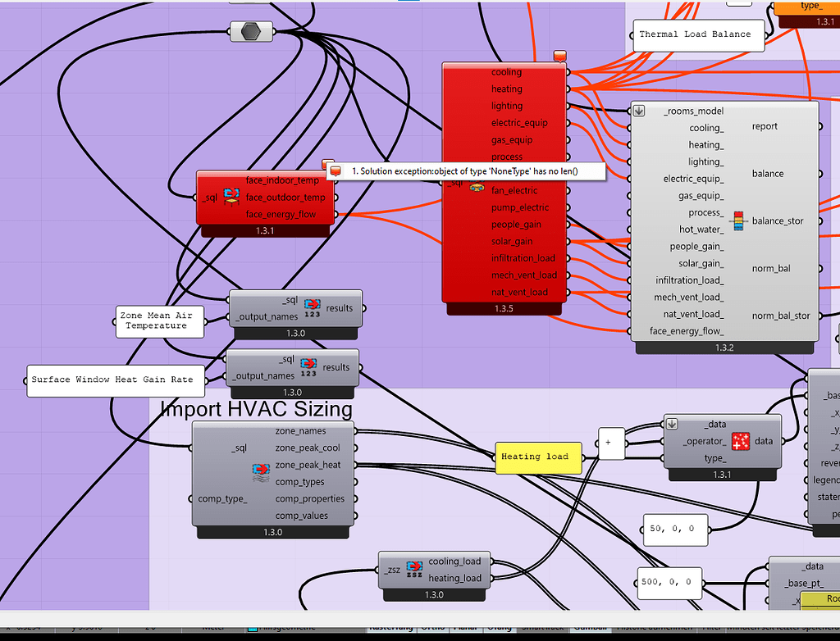Click the Import HVAC Sizing group title
The image size is (840, 641).
(x=256, y=408)
